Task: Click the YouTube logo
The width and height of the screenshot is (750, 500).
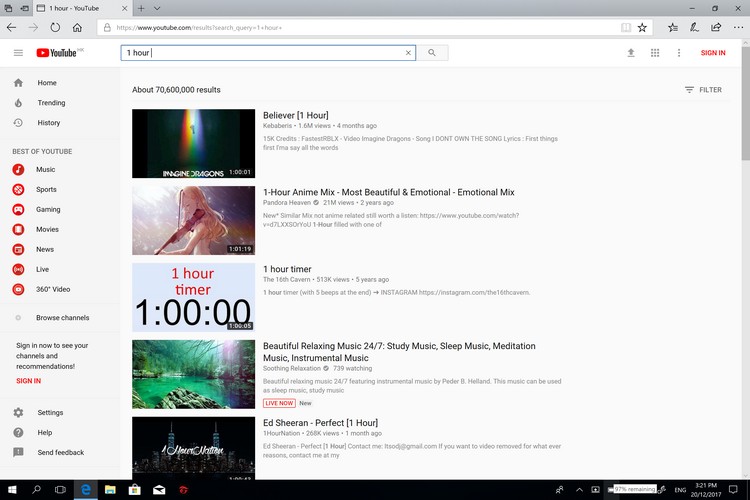Action: click(56, 53)
